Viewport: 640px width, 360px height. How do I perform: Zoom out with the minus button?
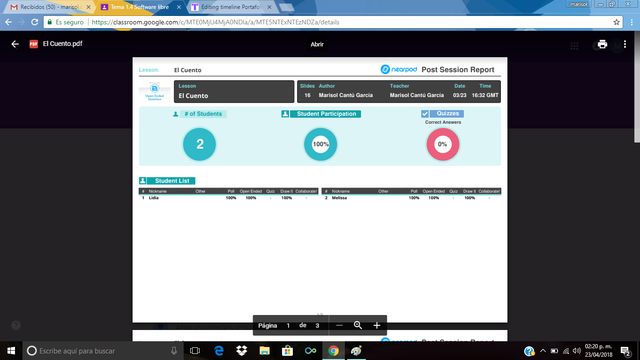(339, 325)
